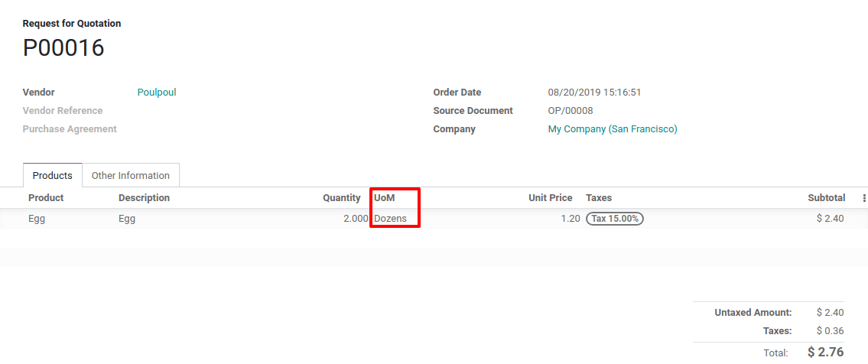This screenshot has width=868, height=364.
Task: Sort by the Description column header
Action: coord(144,197)
